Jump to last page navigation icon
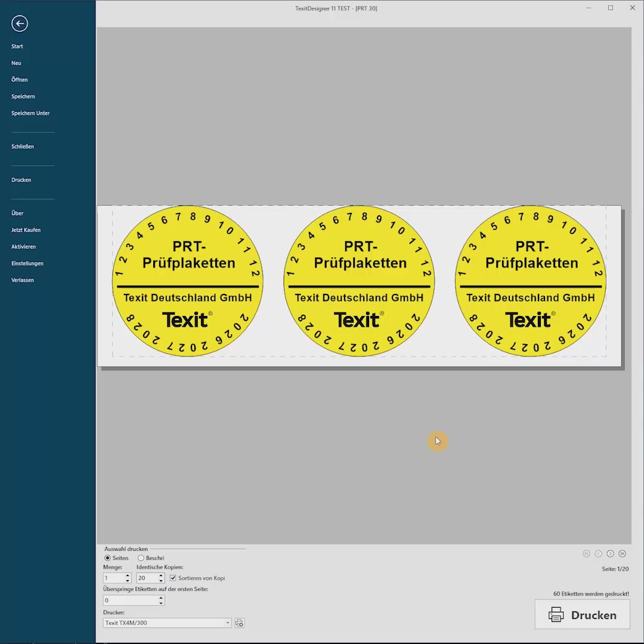Image resolution: width=644 pixels, height=644 pixels. point(622,553)
